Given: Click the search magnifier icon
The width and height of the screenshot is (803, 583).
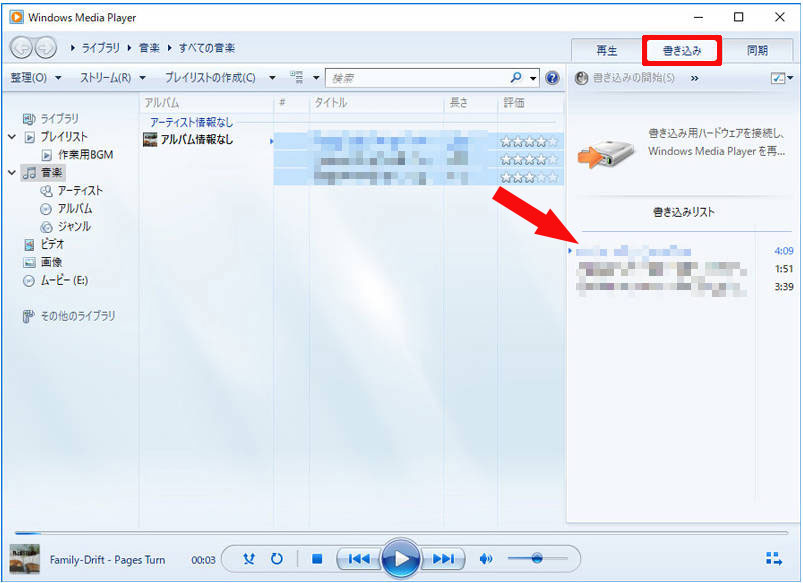Looking at the screenshot, I should (516, 78).
